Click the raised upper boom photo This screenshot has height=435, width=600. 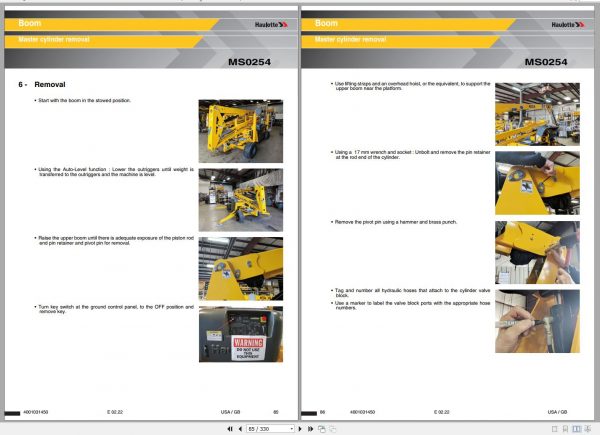(x=241, y=269)
